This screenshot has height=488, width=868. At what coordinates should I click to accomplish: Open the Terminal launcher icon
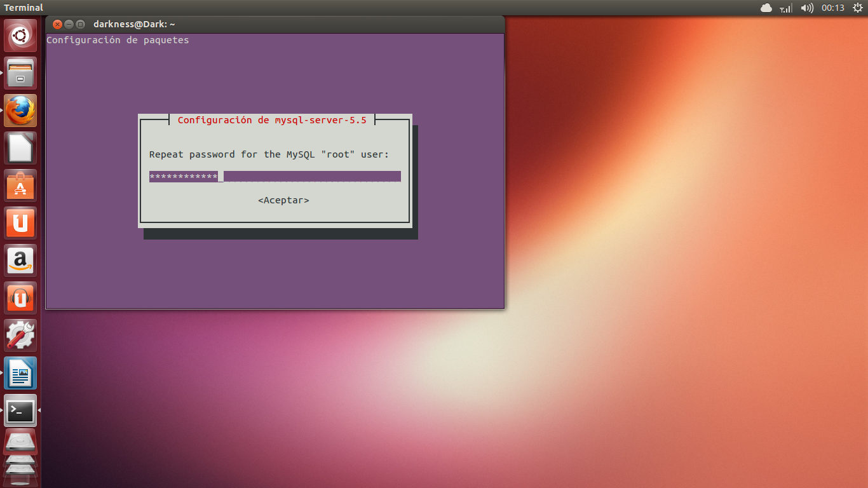(x=20, y=410)
